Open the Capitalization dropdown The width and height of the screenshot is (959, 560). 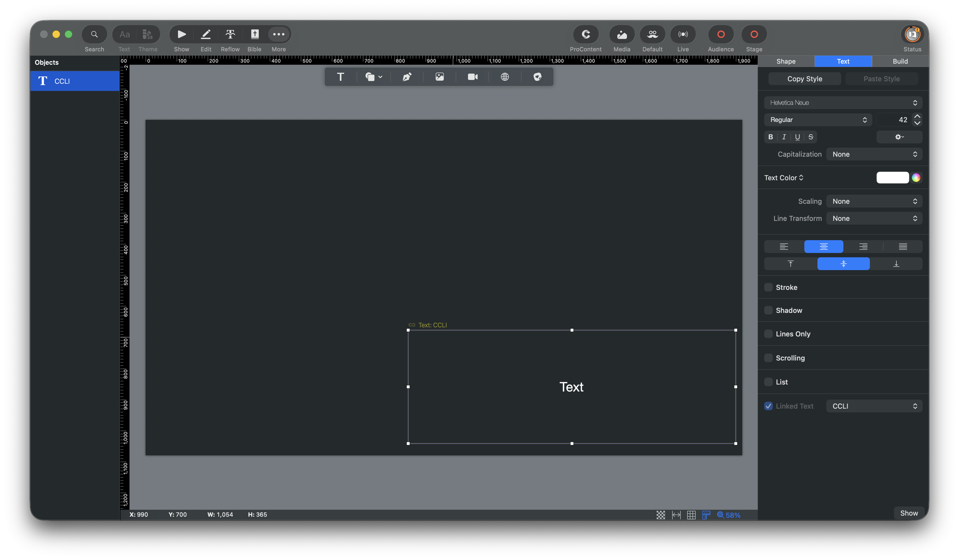pos(874,154)
